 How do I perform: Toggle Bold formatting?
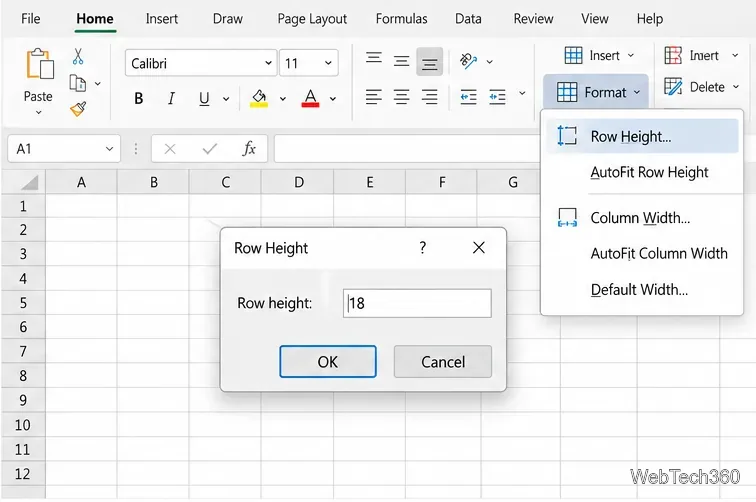(x=138, y=98)
